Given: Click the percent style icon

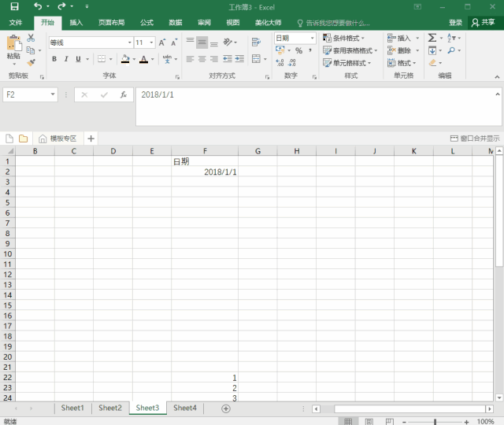Looking at the screenshot, I should (298, 50).
